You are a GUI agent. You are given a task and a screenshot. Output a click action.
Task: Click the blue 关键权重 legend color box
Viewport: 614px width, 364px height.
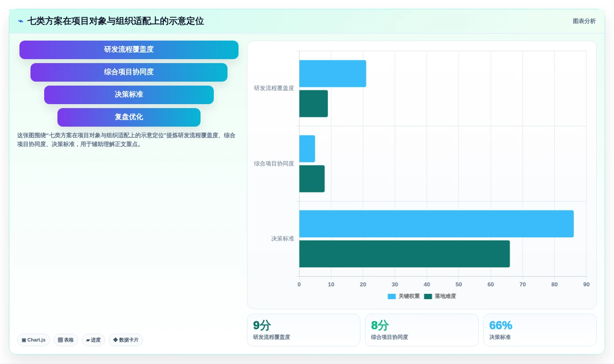coord(392,296)
